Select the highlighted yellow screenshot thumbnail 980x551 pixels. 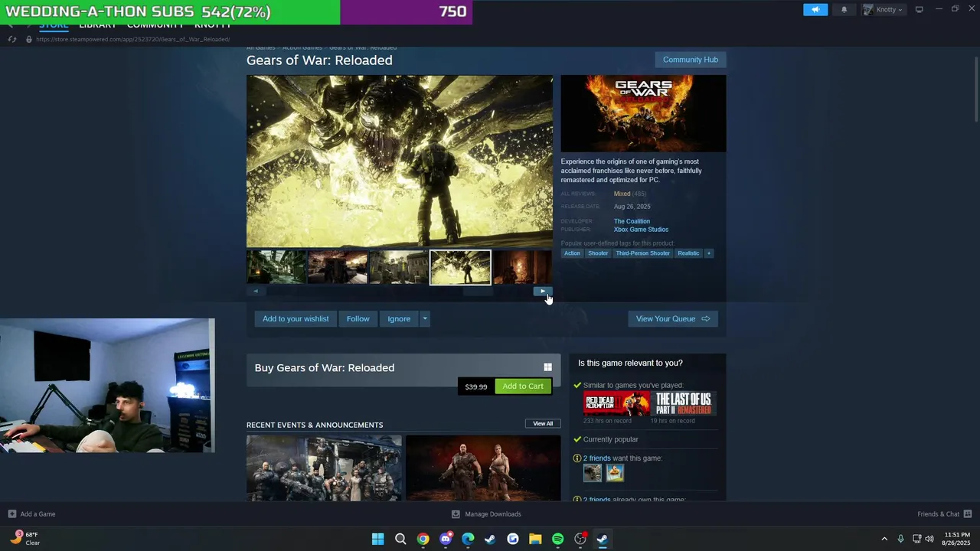pos(460,267)
